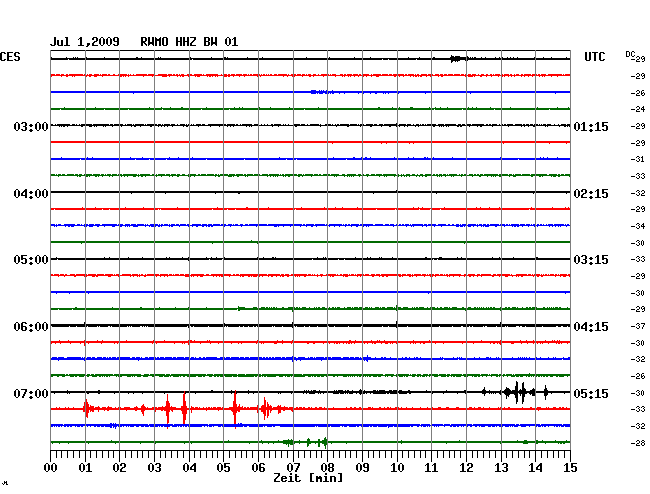This screenshot has width=650, height=494.
Task: Click the "02:15" UTC time label
Action: (591, 194)
